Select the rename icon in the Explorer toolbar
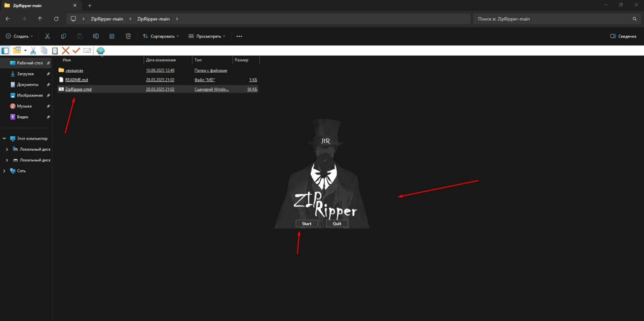The height and width of the screenshot is (321, 644). point(96,36)
